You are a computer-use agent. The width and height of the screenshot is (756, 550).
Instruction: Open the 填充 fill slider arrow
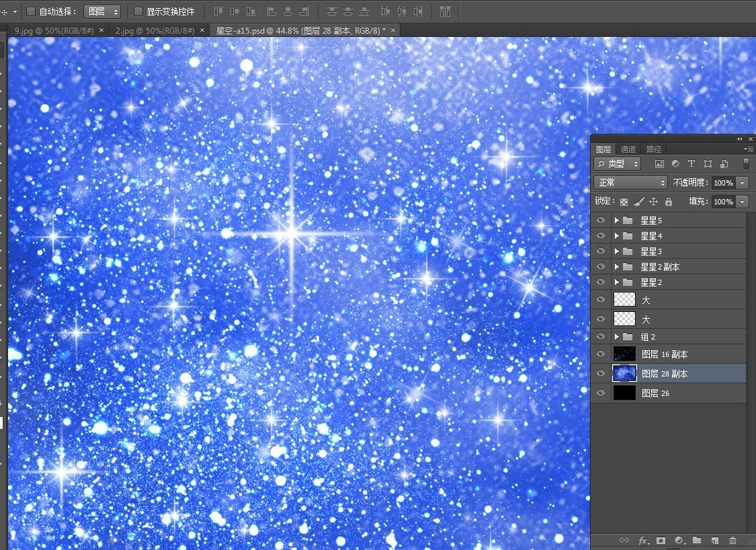[x=743, y=202]
